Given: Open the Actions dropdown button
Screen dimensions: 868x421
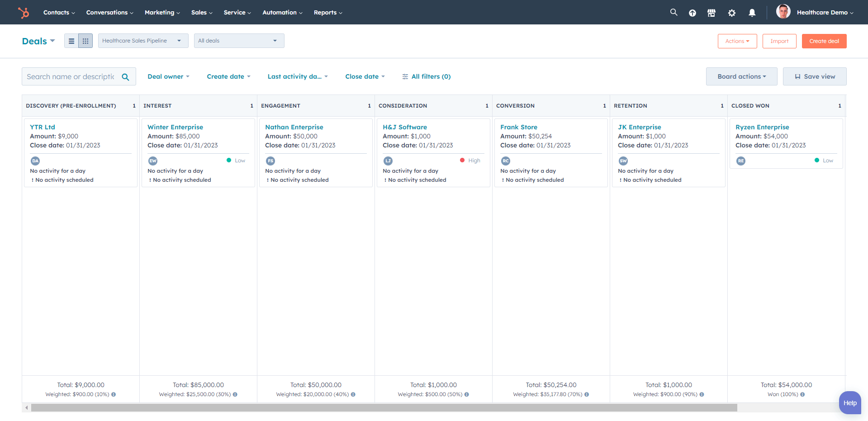Looking at the screenshot, I should (737, 41).
